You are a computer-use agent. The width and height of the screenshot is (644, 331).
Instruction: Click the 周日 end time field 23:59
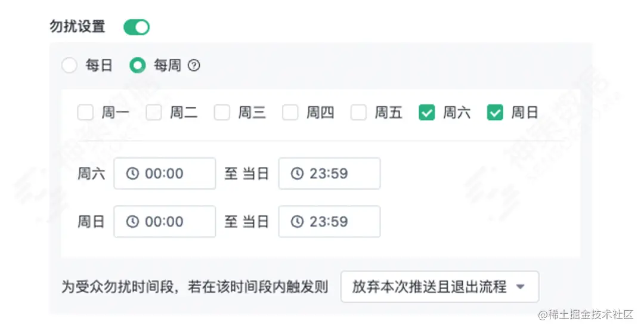click(x=329, y=222)
